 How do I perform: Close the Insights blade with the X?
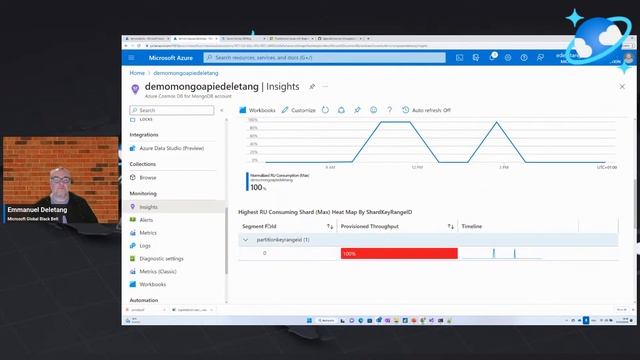pyautogui.click(x=622, y=87)
